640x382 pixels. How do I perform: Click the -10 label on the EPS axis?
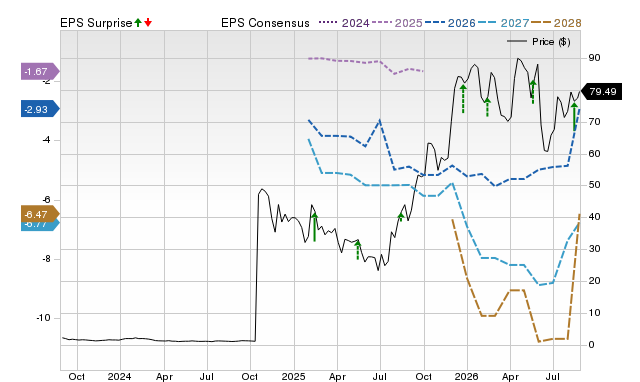(x=44, y=318)
